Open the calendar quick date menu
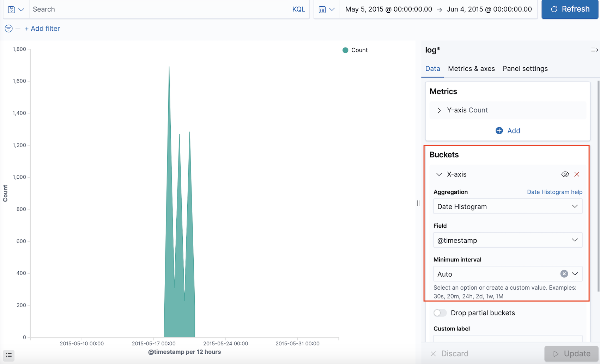Image resolution: width=600 pixels, height=364 pixels. click(x=327, y=10)
